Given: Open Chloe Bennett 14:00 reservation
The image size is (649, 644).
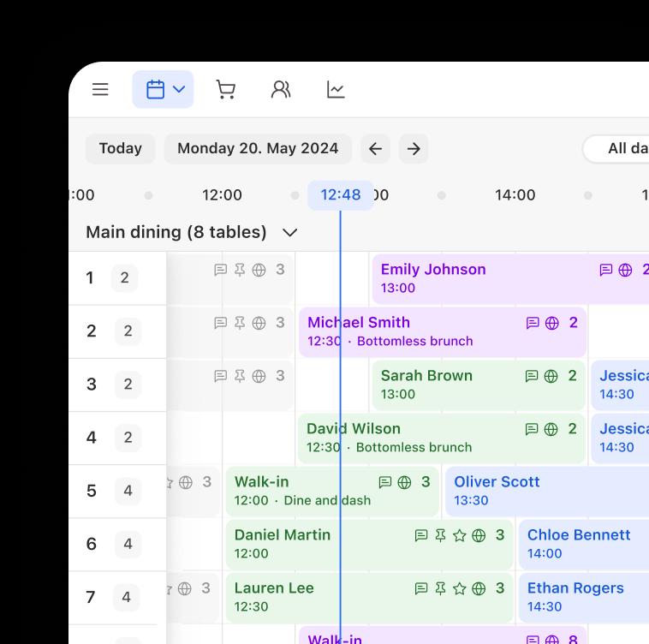Looking at the screenshot, I should point(579,544).
